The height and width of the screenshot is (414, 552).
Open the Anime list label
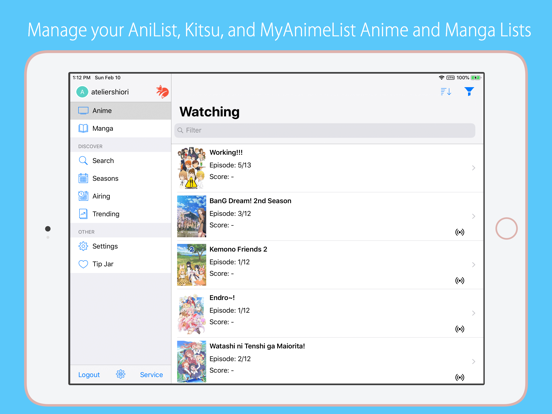click(102, 111)
